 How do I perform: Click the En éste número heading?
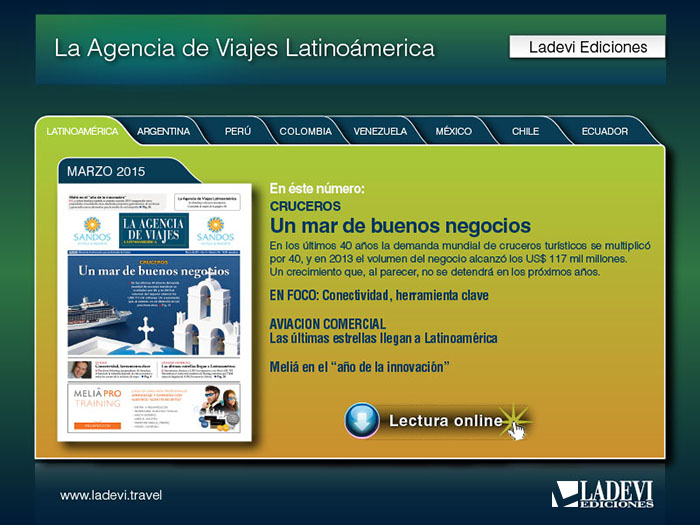coord(317,188)
